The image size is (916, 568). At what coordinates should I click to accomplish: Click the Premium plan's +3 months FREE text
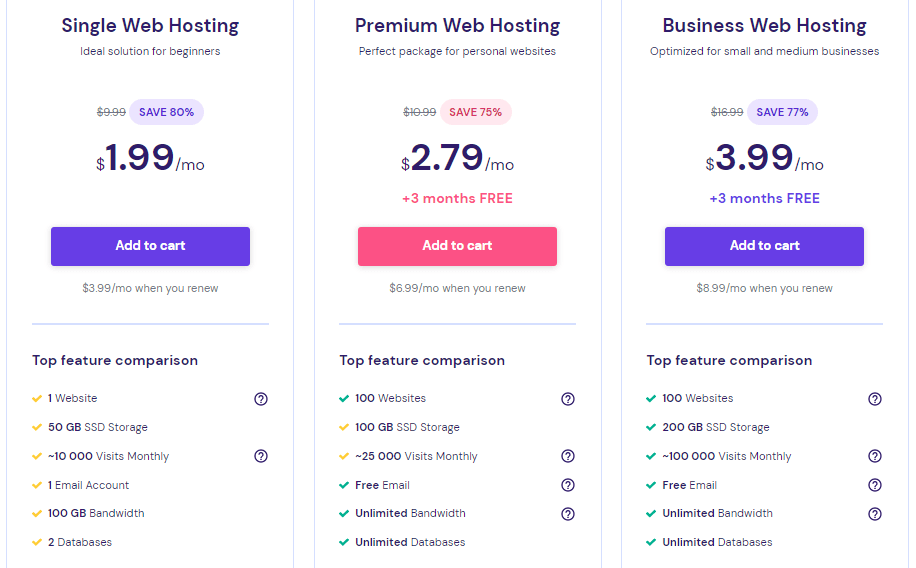[457, 198]
